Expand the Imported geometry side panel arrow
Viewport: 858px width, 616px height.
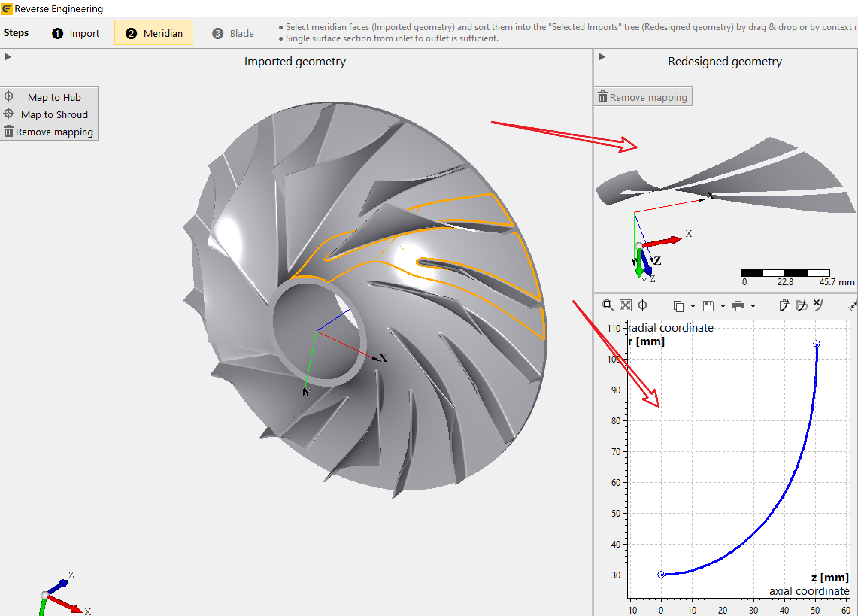pyautogui.click(x=8, y=57)
